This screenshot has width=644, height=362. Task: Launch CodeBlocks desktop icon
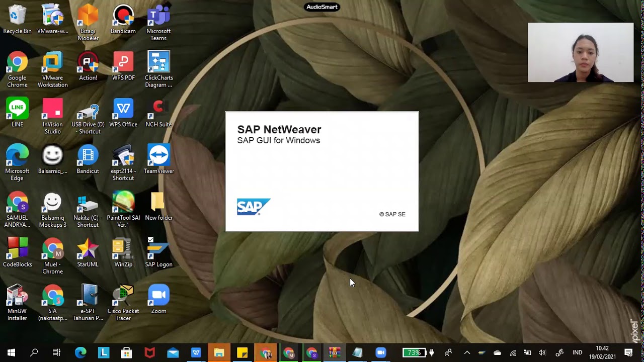tap(17, 253)
